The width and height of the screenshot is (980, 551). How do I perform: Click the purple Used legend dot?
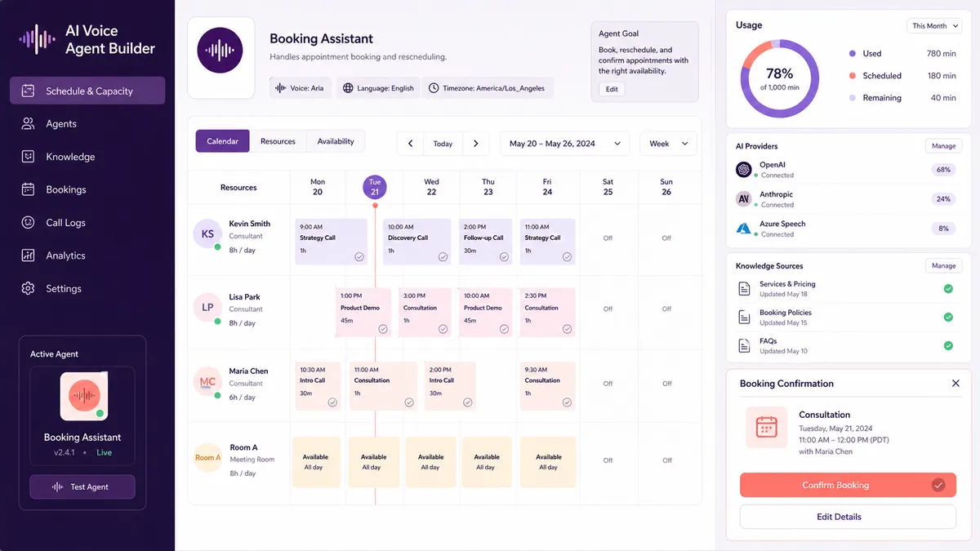[x=853, y=54]
